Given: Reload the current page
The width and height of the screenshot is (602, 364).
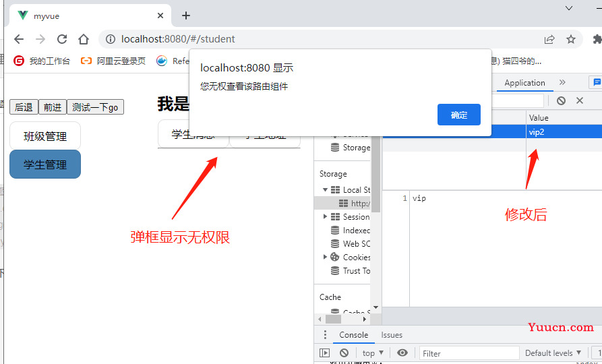Looking at the screenshot, I should pos(62,39).
